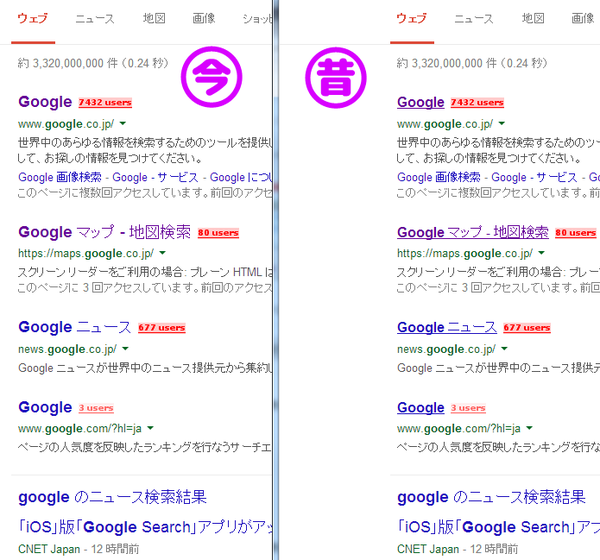Viewport: 600px width, 560px height.
Task: Click 3 users badge in left panel
Action: (x=96, y=408)
